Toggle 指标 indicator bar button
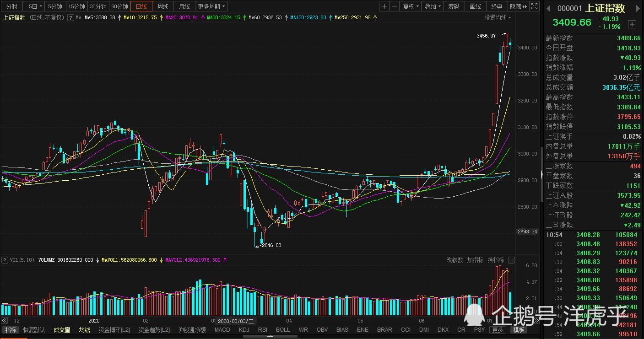 11,330
